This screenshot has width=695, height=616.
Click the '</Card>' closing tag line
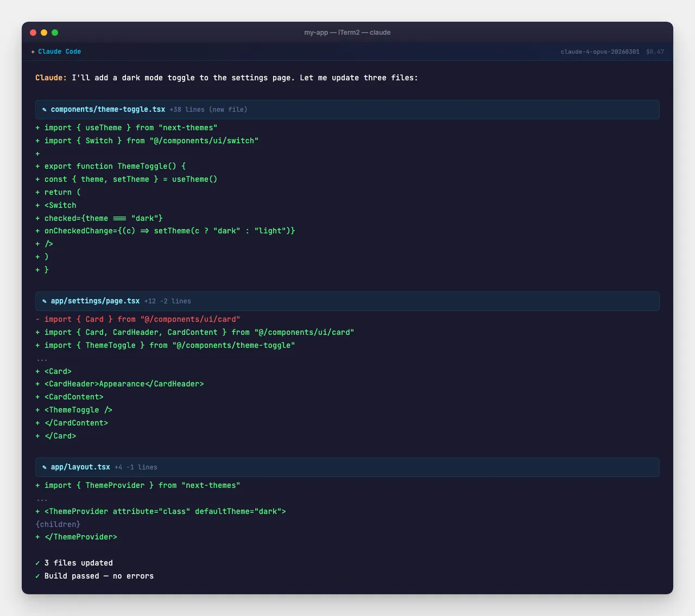coord(56,436)
